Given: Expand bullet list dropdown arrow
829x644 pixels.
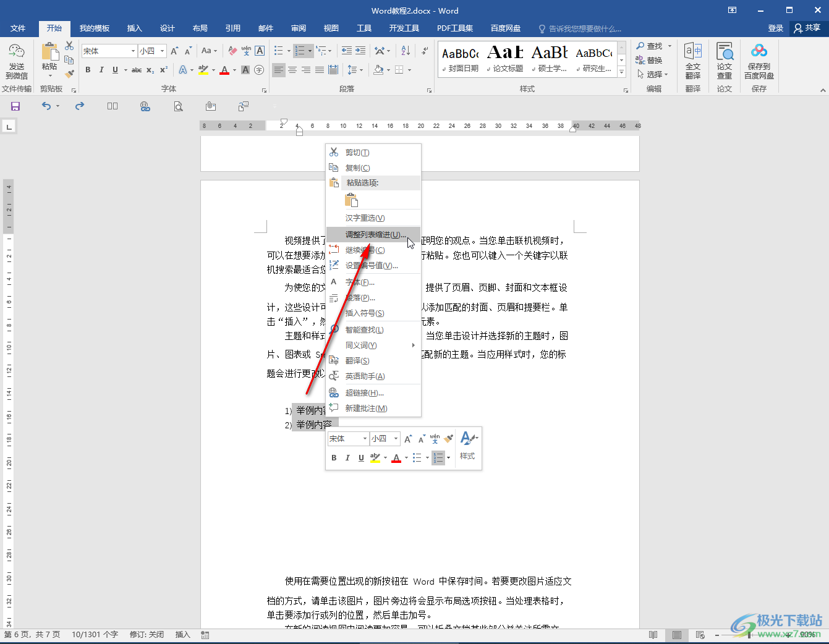Looking at the screenshot, I should coord(289,51).
